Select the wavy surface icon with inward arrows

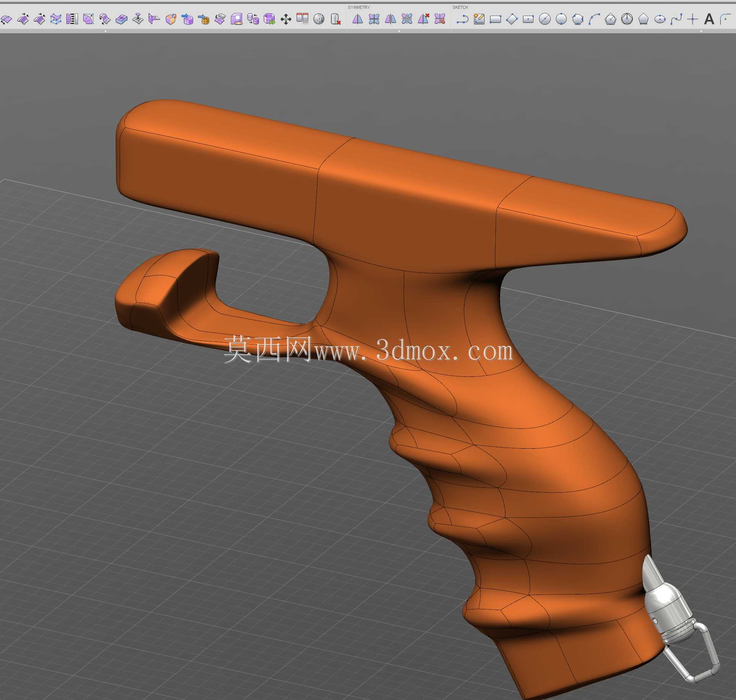(105, 19)
